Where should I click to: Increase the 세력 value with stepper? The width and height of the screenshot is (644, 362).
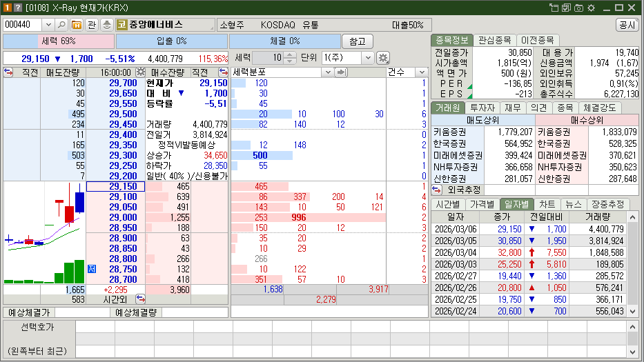pyautogui.click(x=291, y=54)
